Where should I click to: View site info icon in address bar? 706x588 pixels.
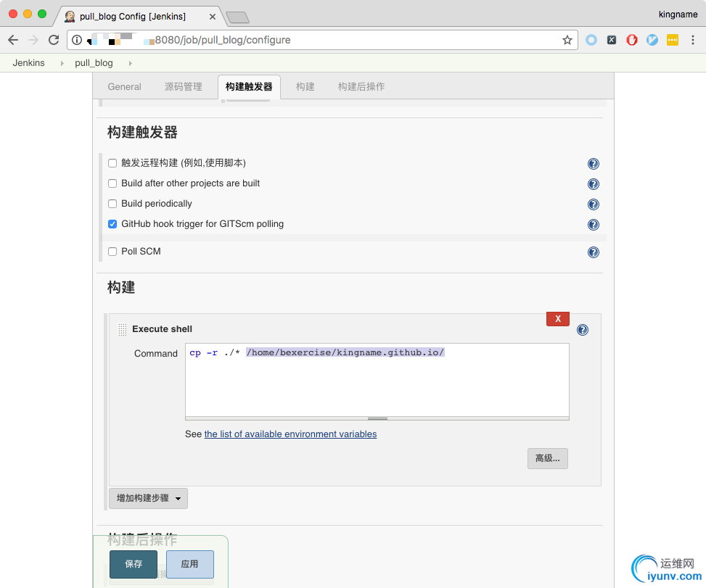[77, 40]
